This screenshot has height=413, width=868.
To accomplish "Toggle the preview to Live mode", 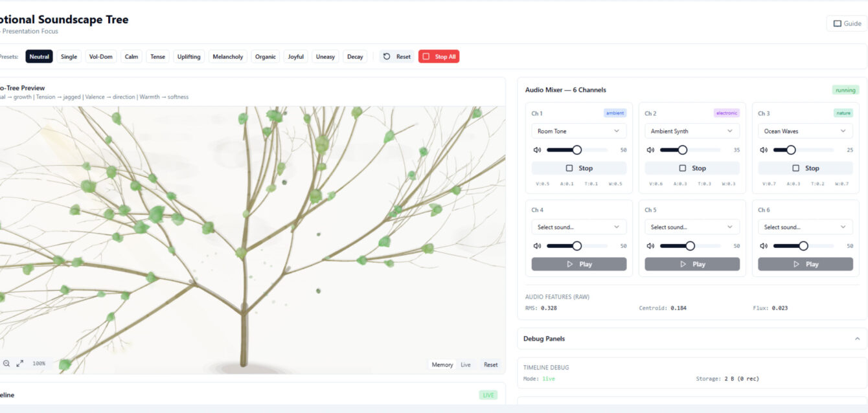I will coord(465,364).
